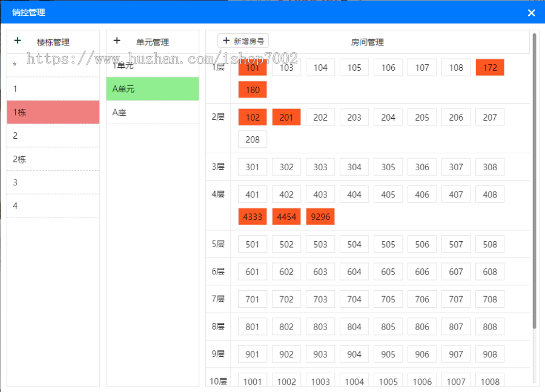The image size is (545, 392).
Task: Select room 702
Action: coord(286,299)
